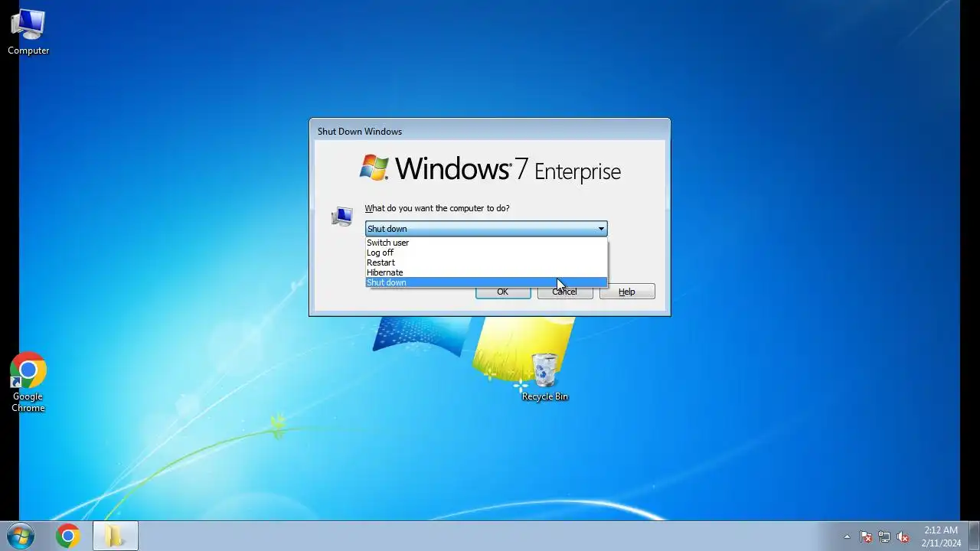The width and height of the screenshot is (980, 551).
Task: Dismiss dialog with Cancel button
Action: pyautogui.click(x=565, y=292)
